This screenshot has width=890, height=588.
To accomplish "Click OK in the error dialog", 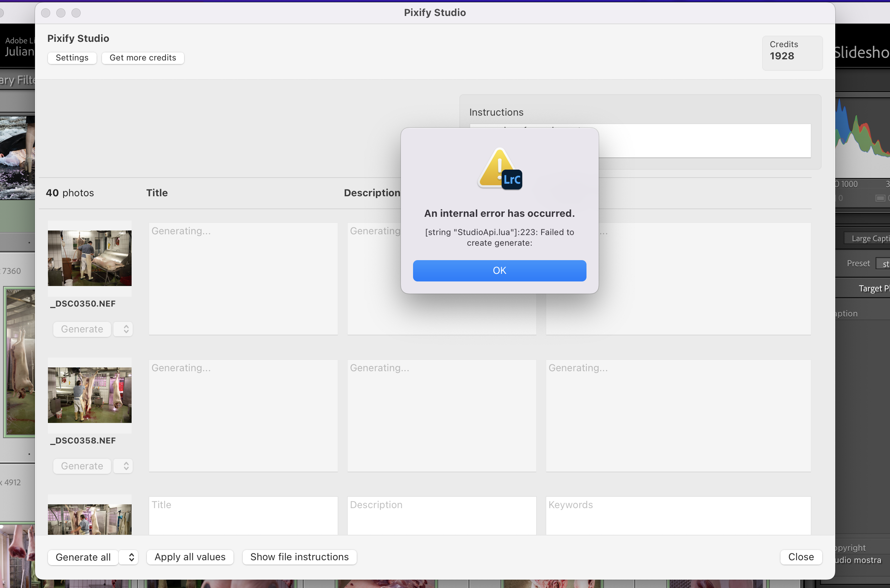I will 499,270.
